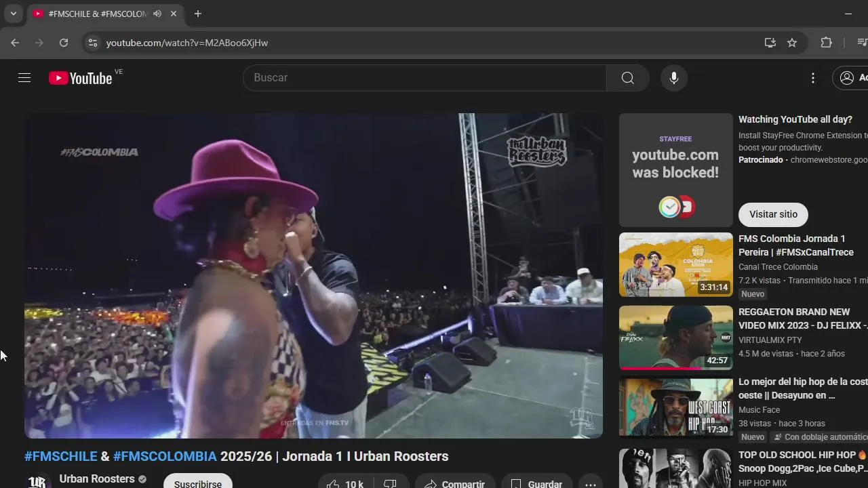Click Con doblaje automático badge
The height and width of the screenshot is (488, 868).
819,437
